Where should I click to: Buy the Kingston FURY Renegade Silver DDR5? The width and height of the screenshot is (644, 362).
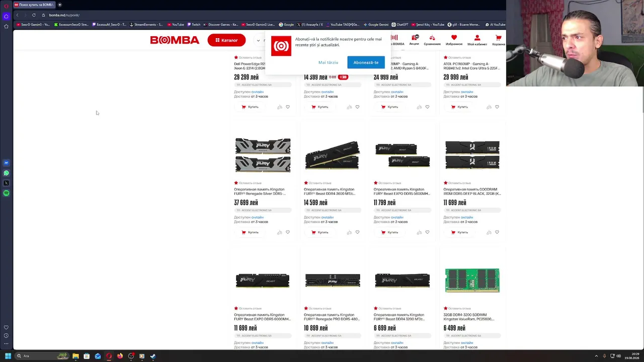pos(250,232)
